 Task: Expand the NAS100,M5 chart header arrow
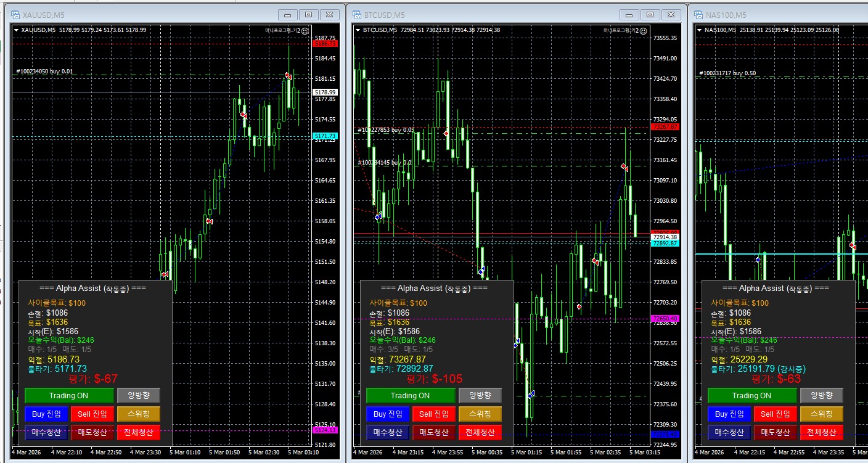click(x=700, y=30)
